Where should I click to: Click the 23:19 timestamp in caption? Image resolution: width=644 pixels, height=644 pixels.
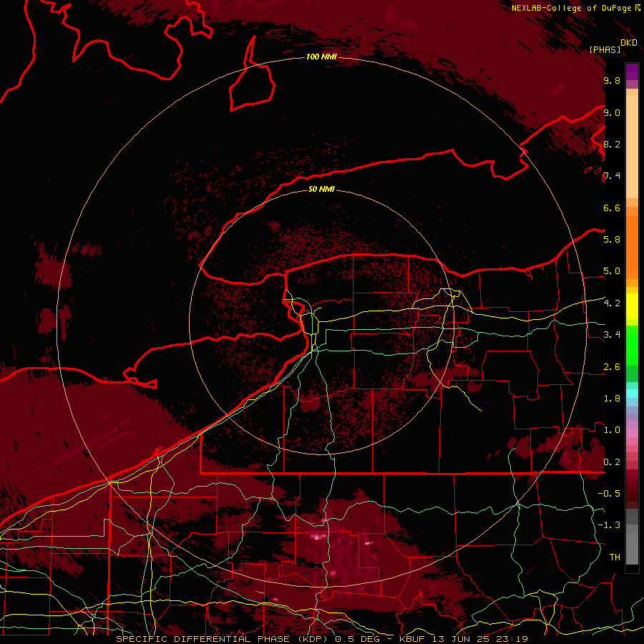(x=513, y=639)
